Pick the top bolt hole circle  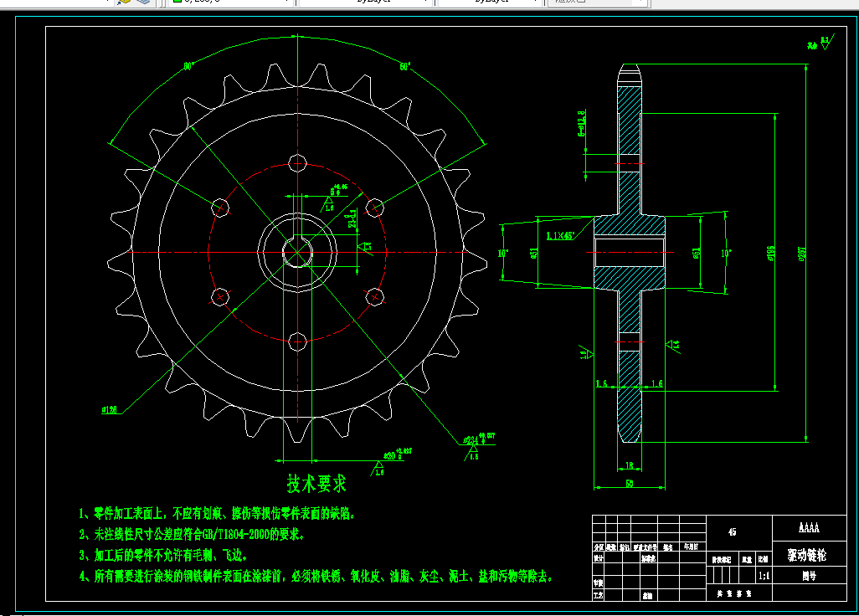coord(297,163)
